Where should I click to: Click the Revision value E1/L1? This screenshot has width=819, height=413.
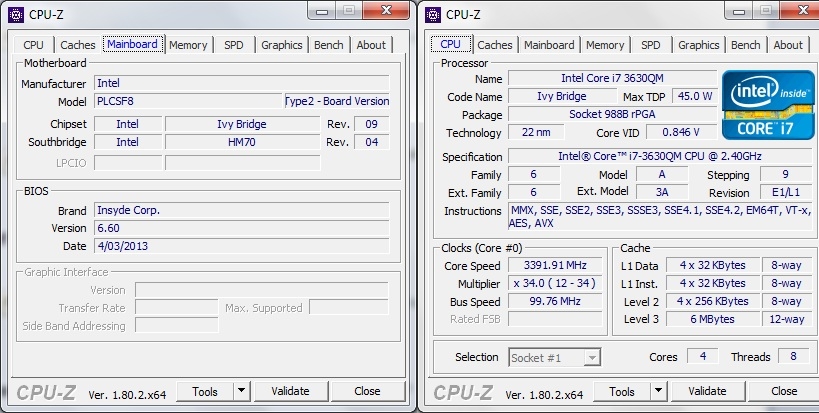point(786,192)
